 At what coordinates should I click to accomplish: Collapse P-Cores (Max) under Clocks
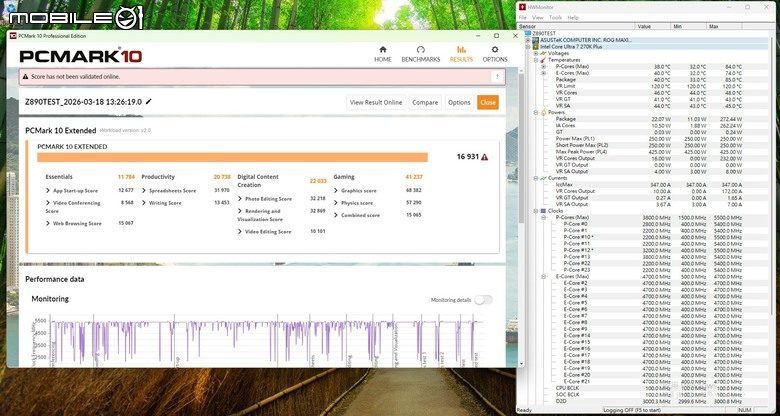click(543, 217)
